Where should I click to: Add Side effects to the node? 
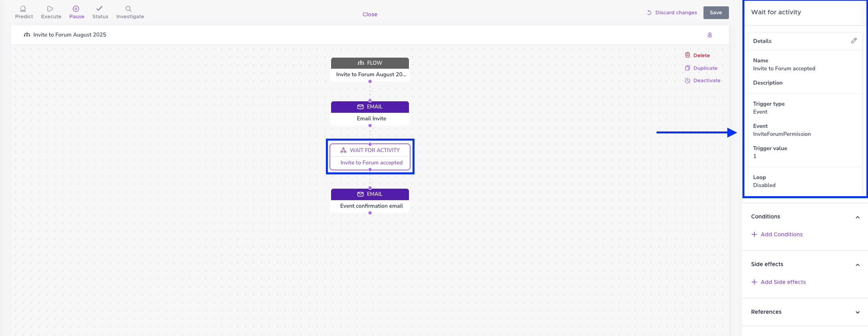(779, 282)
